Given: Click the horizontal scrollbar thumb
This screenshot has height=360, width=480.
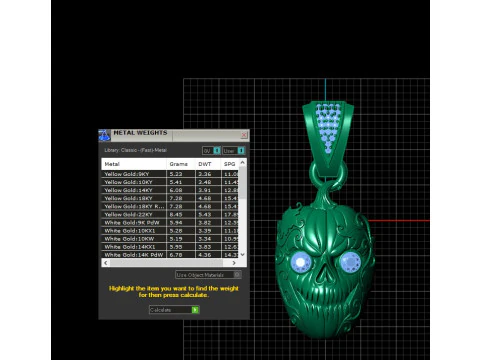Looking at the screenshot, I should tap(166, 263).
